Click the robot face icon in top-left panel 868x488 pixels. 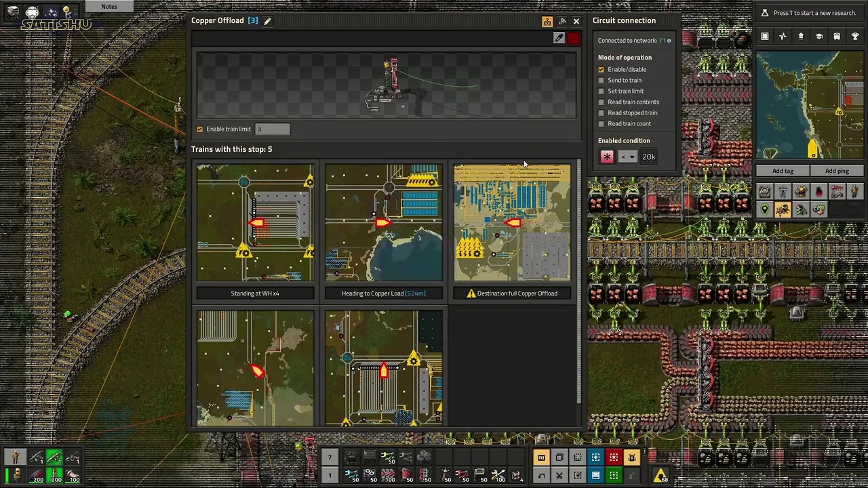(32, 12)
